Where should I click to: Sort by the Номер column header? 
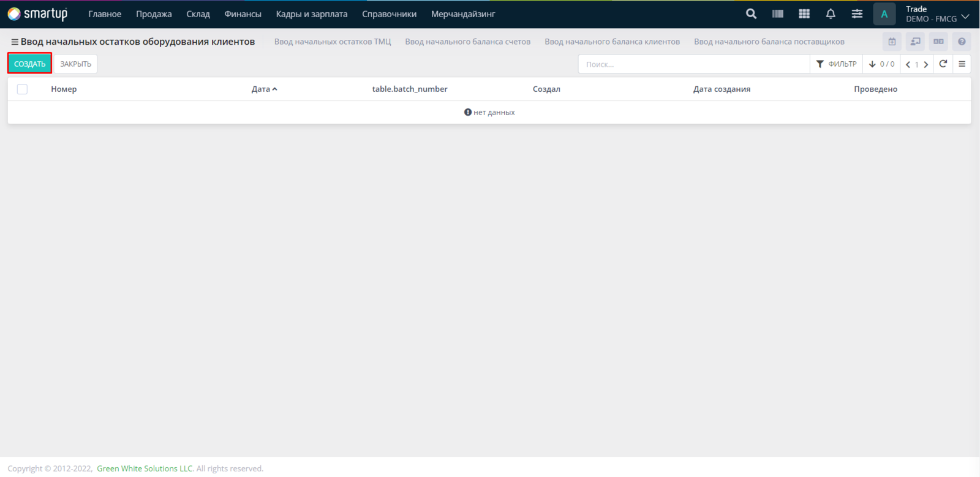pyautogui.click(x=64, y=89)
